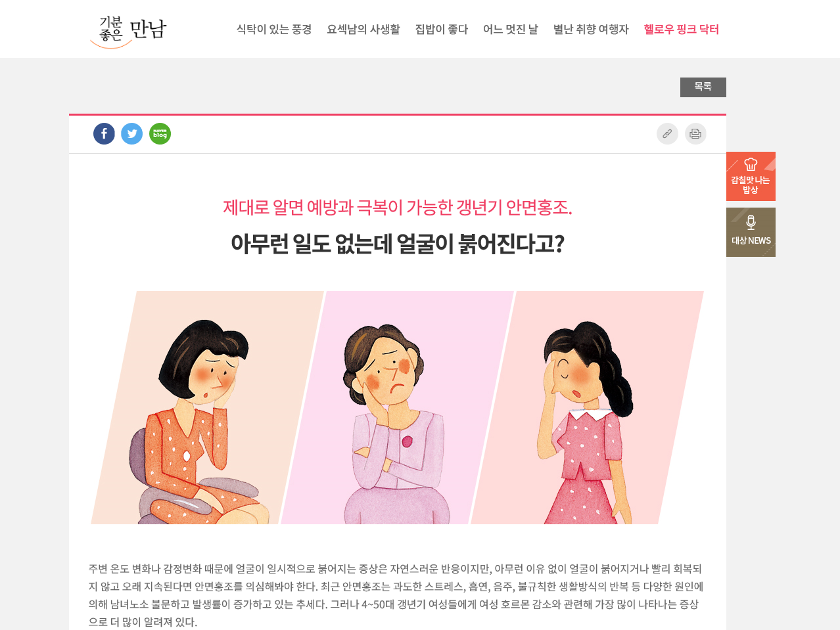Click the print page icon
The width and height of the screenshot is (840, 630).
click(x=695, y=134)
